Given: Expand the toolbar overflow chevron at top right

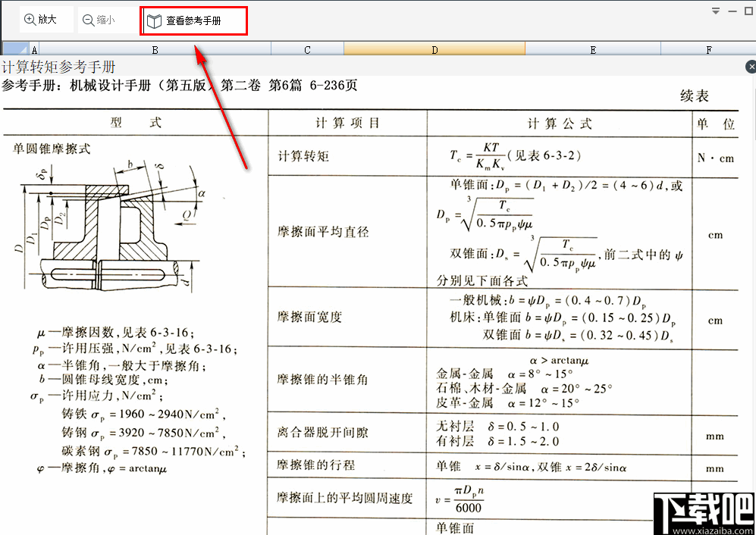Looking at the screenshot, I should (715, 10).
